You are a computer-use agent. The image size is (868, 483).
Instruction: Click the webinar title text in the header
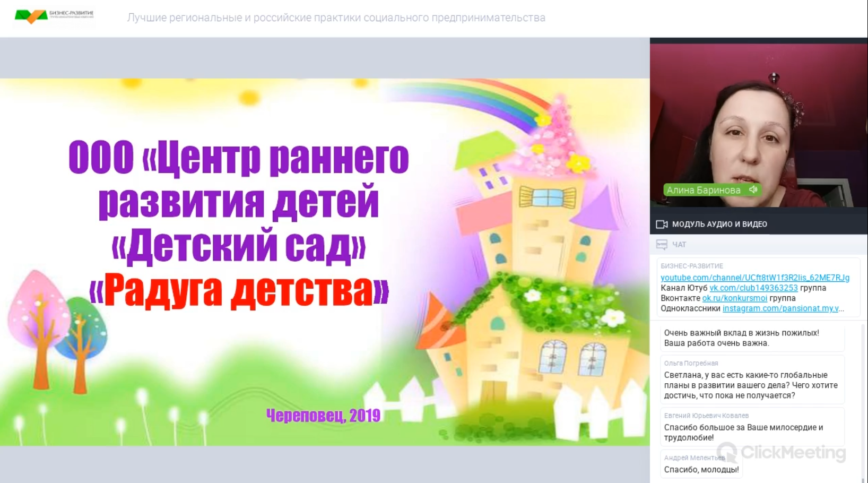coord(336,18)
